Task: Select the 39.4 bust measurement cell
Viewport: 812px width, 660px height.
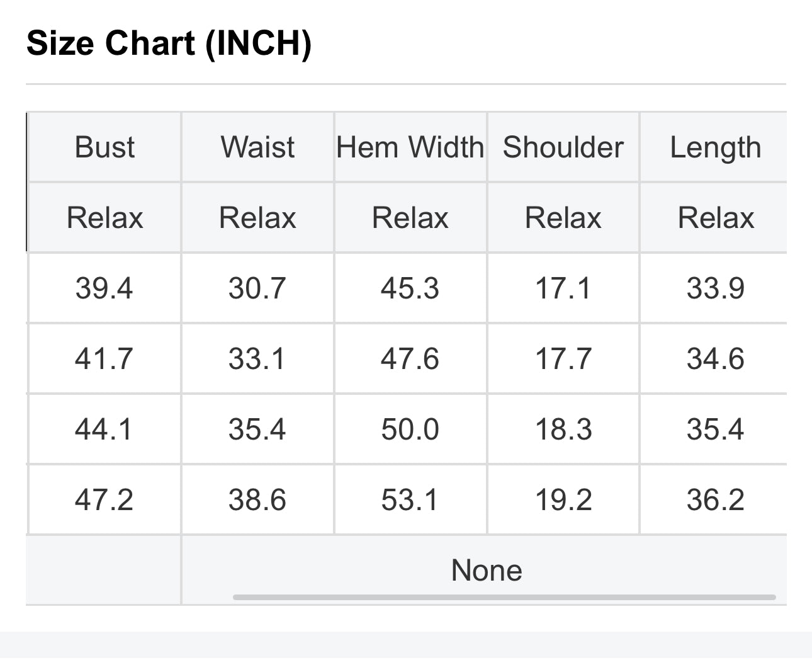Action: click(104, 288)
